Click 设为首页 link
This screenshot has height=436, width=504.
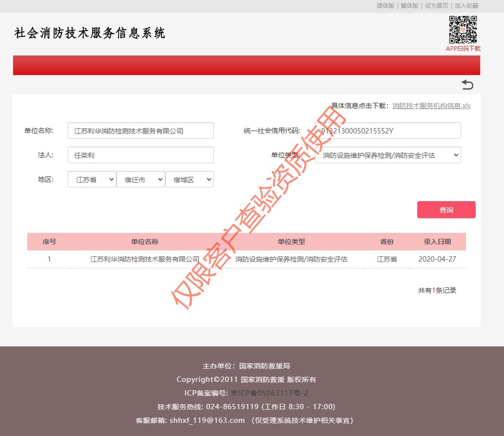(x=436, y=6)
